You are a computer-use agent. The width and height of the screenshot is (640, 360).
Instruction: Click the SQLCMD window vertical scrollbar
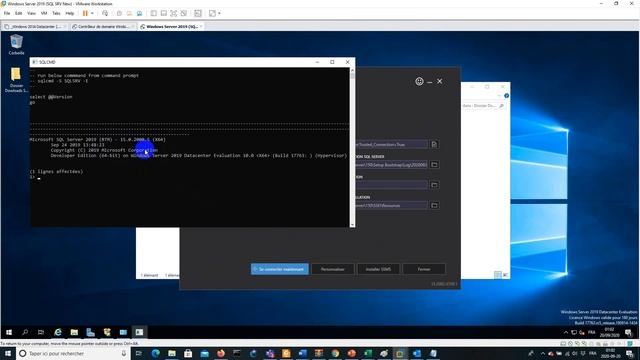[352, 147]
